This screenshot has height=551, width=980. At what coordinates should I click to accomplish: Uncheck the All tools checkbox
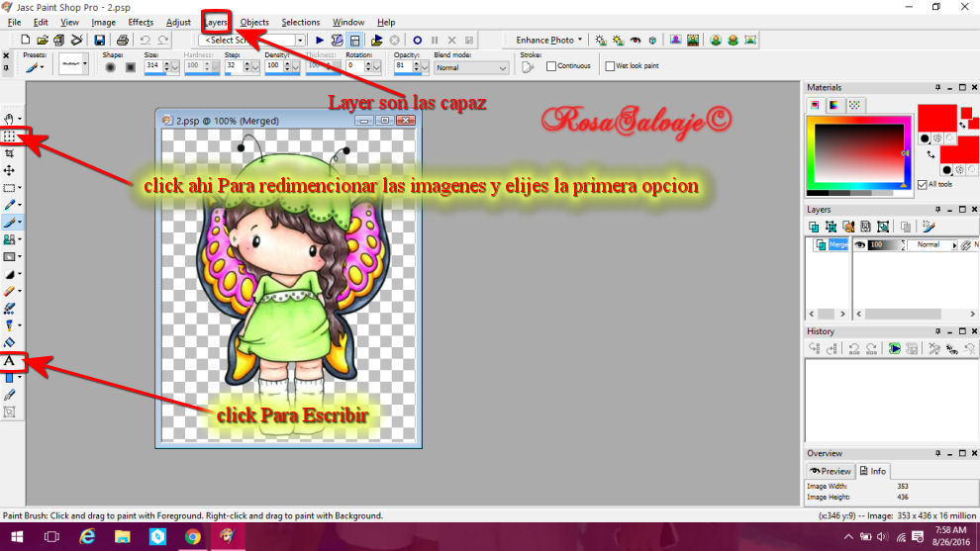click(923, 184)
